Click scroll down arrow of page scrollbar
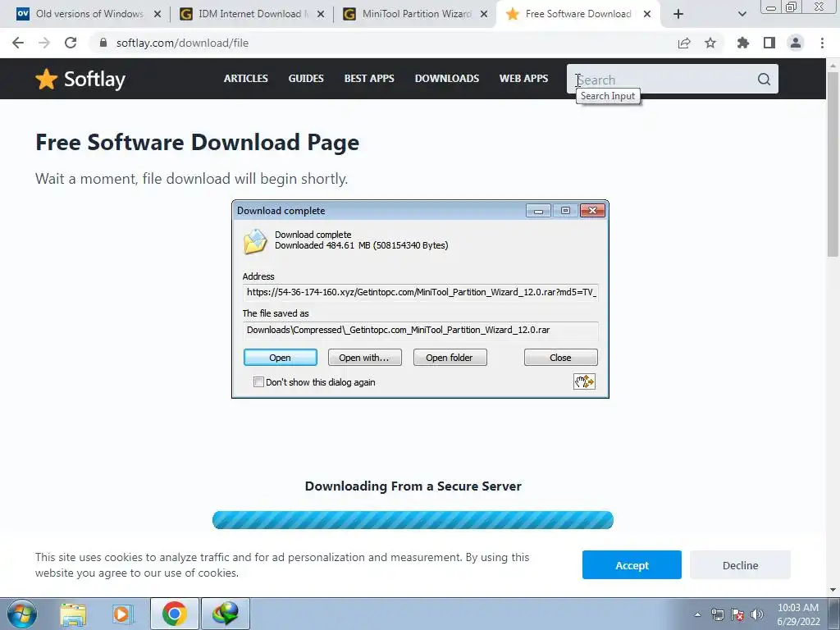 (x=833, y=590)
